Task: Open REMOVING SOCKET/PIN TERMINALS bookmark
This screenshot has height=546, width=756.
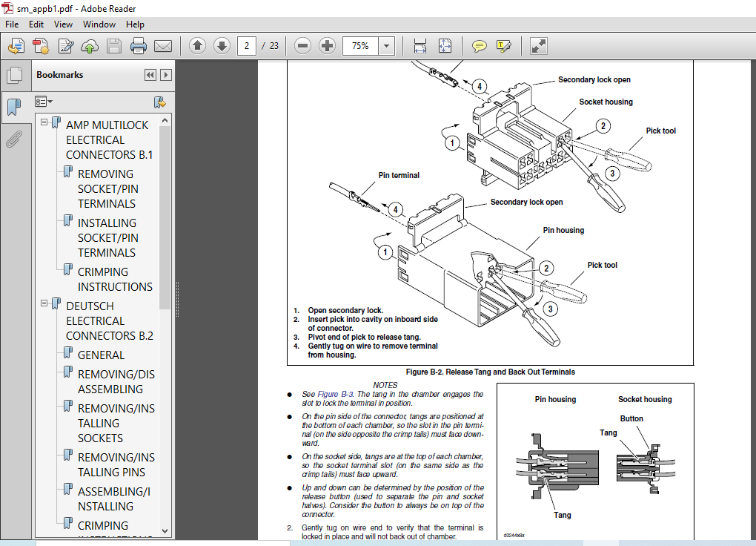Action: tap(108, 188)
